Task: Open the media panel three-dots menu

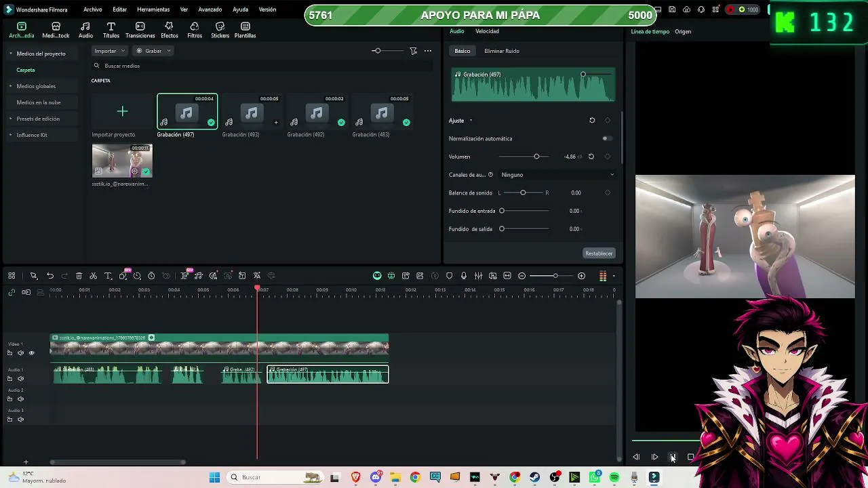Action: pos(428,51)
